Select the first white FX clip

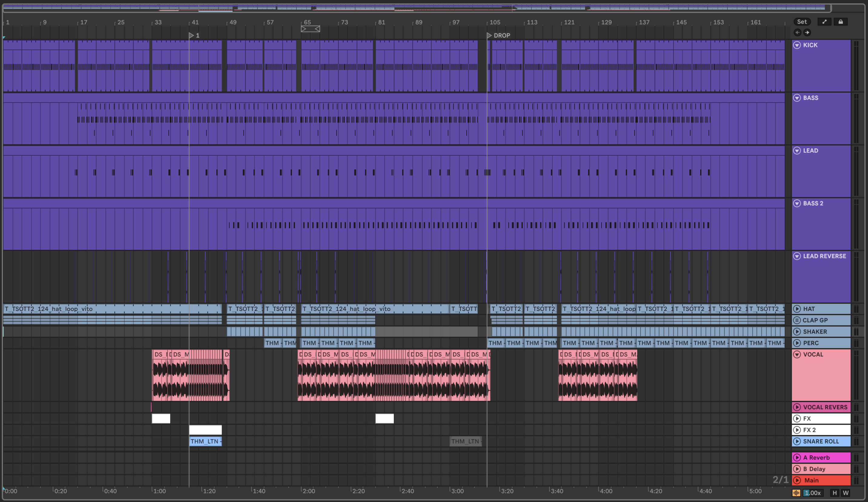click(161, 418)
